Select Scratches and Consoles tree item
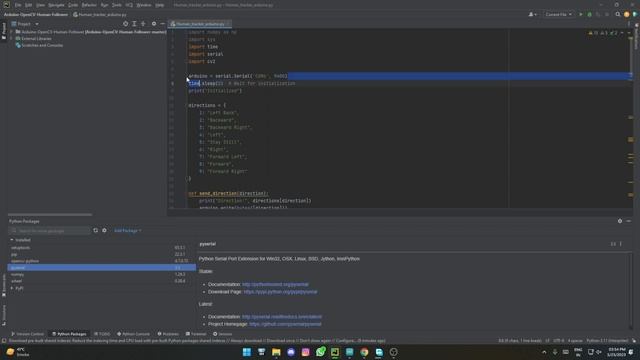 pos(42,45)
